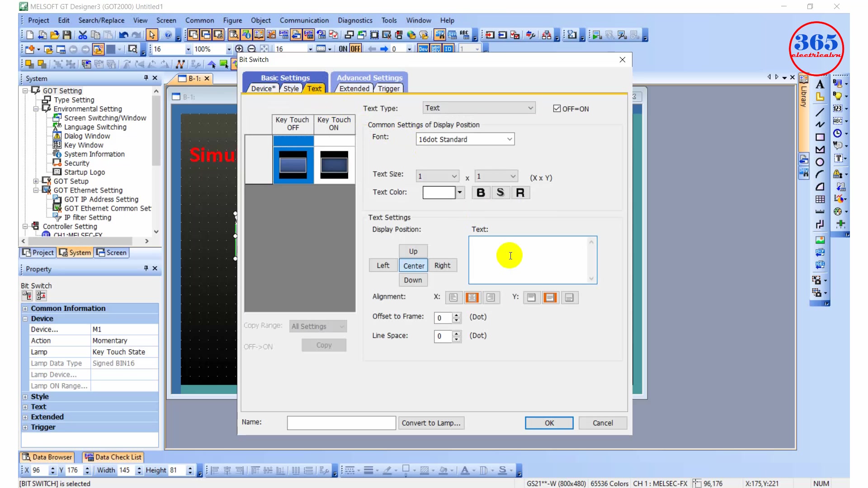Select the circle figure tool
Image resolution: width=868 pixels, height=488 pixels.
(820, 162)
